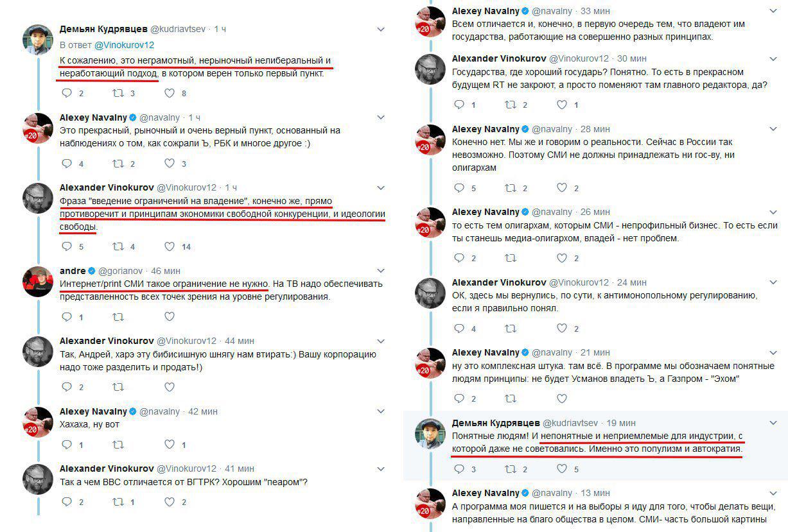Open the @Vinokurov12 mention link
The image size is (788, 532).
(125, 46)
